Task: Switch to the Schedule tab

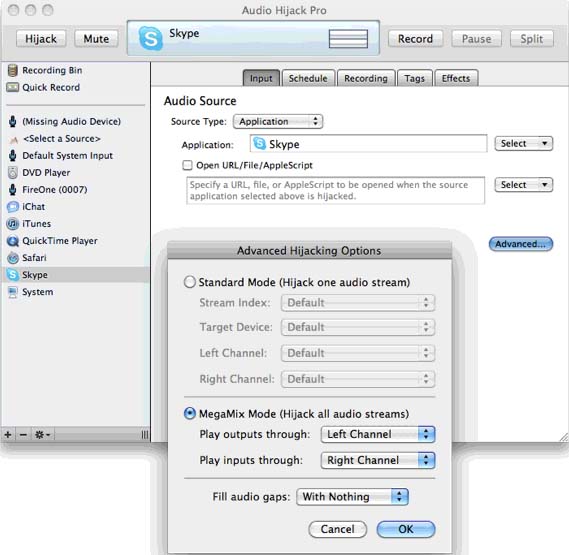Action: click(308, 78)
